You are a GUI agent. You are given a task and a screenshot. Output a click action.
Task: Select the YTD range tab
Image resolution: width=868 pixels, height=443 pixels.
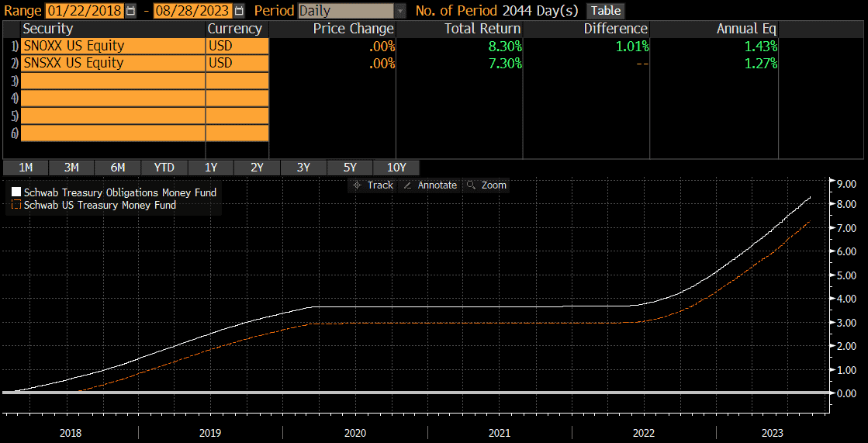point(164,168)
